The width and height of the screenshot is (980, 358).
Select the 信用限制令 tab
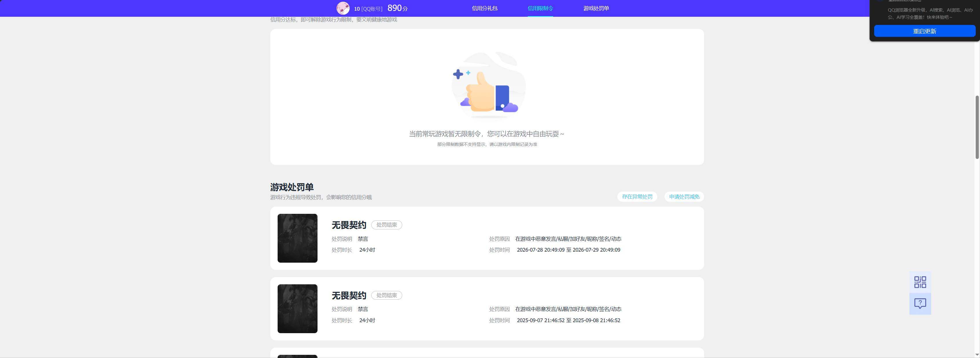[x=540, y=8]
